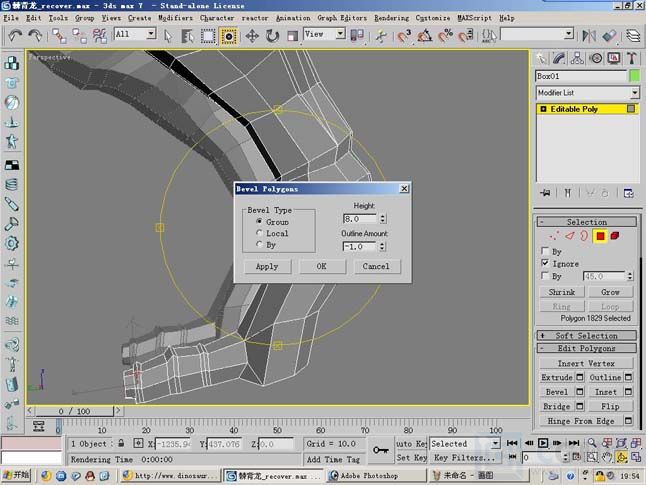This screenshot has height=485, width=646.
Task: Click the Height value field in dialog
Action: [360, 219]
